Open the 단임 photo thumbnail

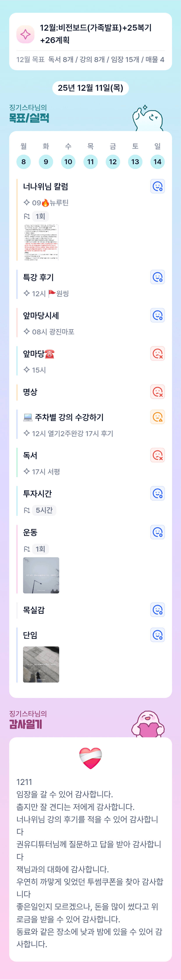(41, 664)
